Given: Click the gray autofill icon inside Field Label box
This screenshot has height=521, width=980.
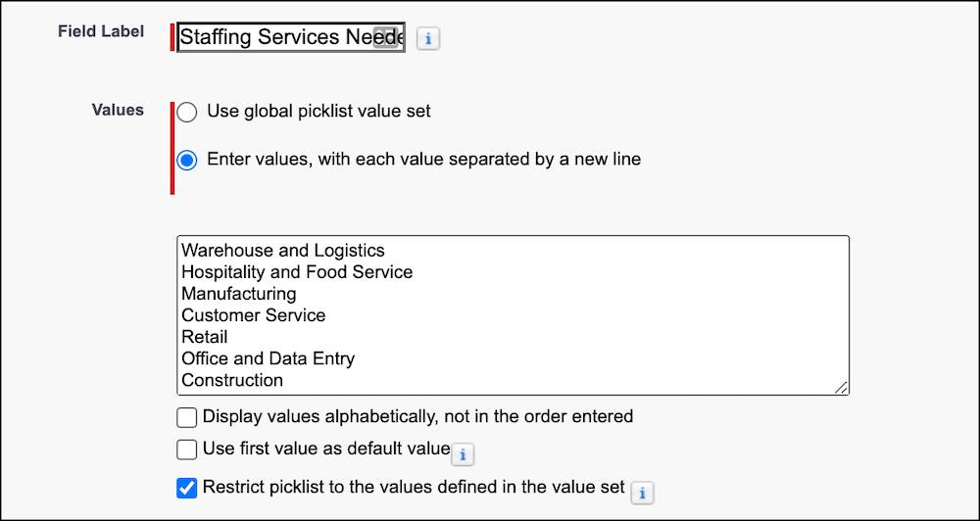Looking at the screenshot, I should (386, 38).
